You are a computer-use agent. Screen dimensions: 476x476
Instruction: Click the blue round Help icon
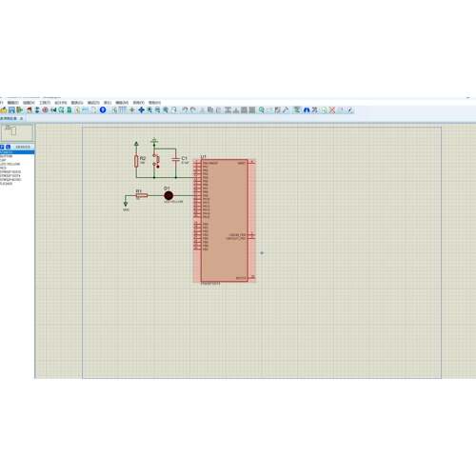click(103, 109)
